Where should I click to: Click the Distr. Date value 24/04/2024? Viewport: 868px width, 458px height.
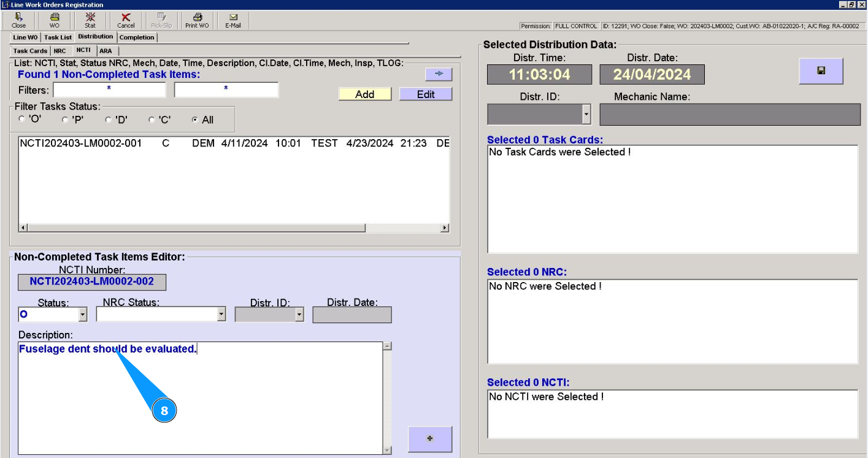[652, 75]
